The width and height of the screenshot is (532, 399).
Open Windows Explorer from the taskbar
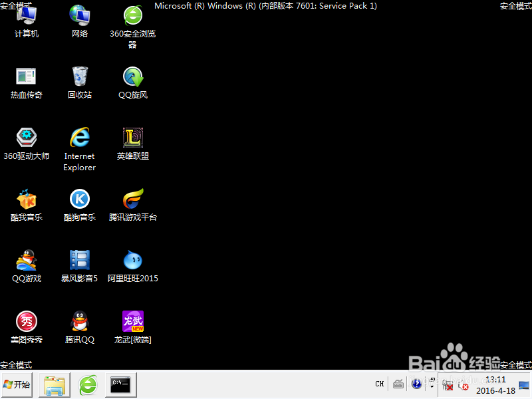point(55,385)
